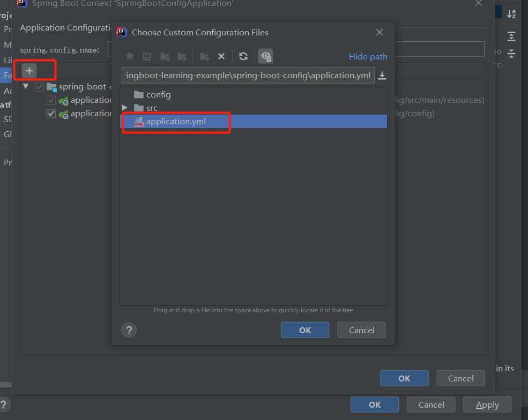Click Cancel in Spring Boot Context dialog

pos(460,378)
